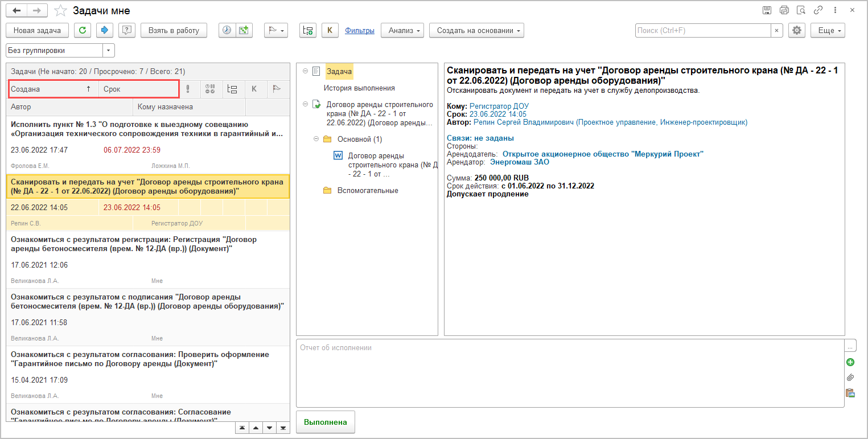Click the 'Отчет об исполнении' text area

point(570,373)
